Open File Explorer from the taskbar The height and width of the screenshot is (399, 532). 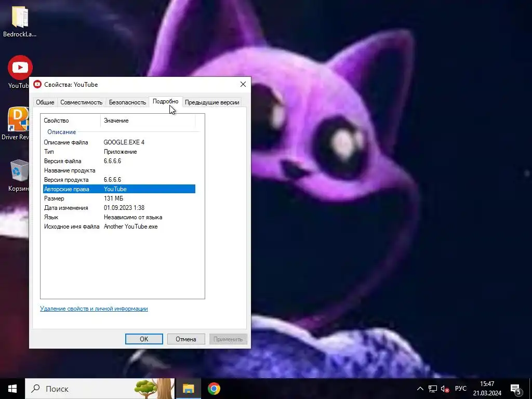pos(188,389)
